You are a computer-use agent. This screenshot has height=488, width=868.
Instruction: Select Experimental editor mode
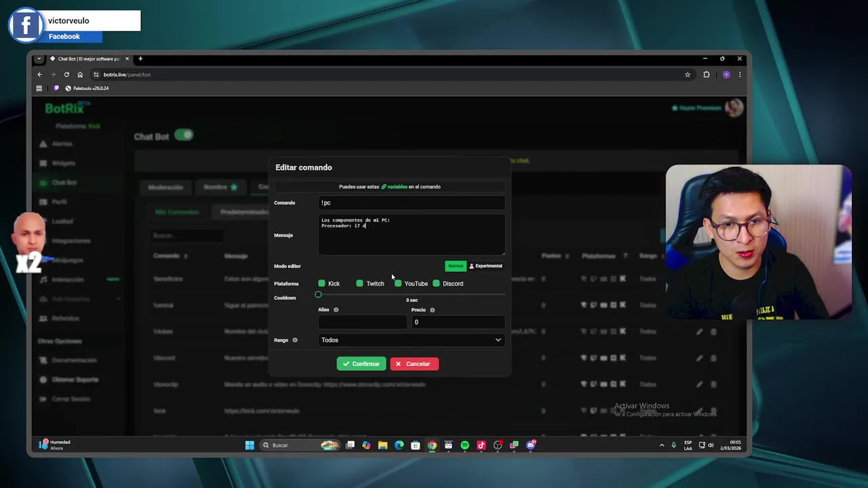486,266
